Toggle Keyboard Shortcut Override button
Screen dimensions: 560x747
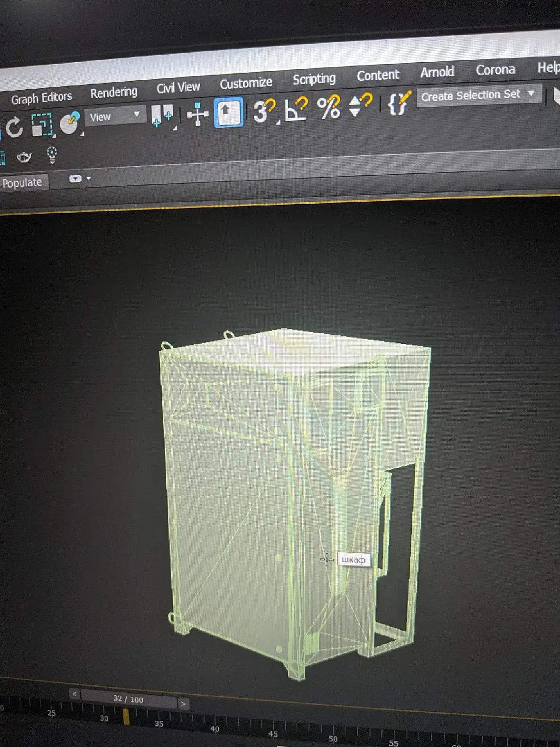228,112
